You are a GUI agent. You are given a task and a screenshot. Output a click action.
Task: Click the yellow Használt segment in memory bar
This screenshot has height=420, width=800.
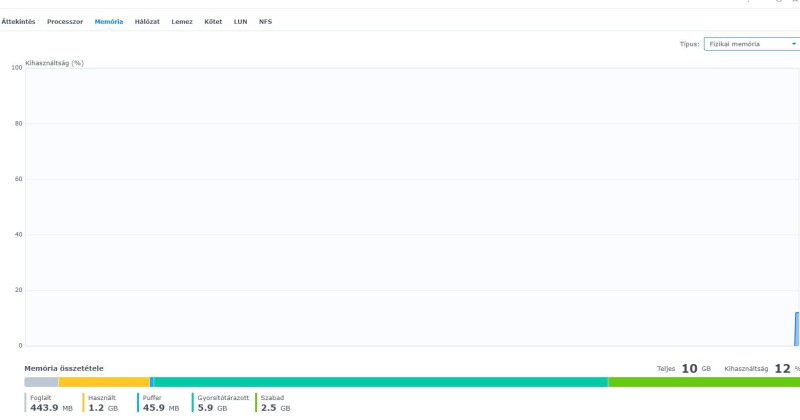click(104, 382)
